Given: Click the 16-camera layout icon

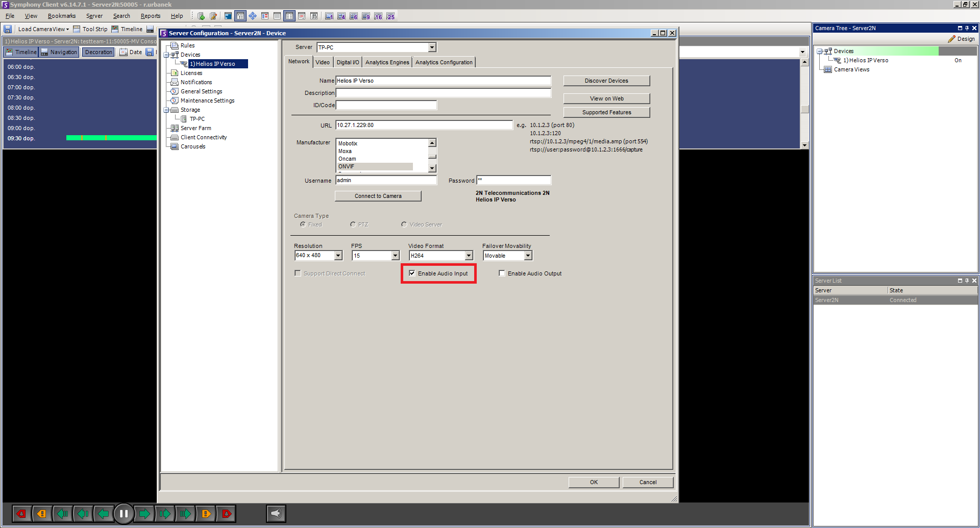Looking at the screenshot, I should (378, 16).
